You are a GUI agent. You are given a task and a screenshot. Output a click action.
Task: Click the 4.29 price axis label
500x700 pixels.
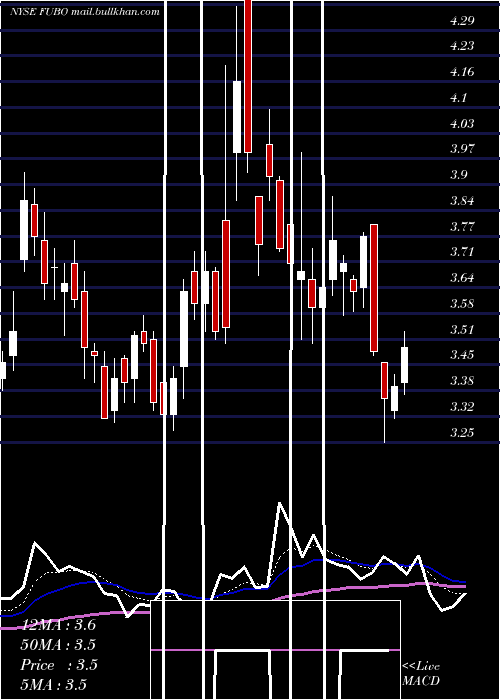click(462, 21)
